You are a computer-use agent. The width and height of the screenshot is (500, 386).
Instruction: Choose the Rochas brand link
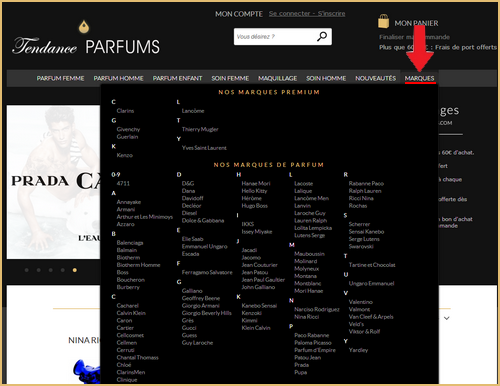click(358, 206)
